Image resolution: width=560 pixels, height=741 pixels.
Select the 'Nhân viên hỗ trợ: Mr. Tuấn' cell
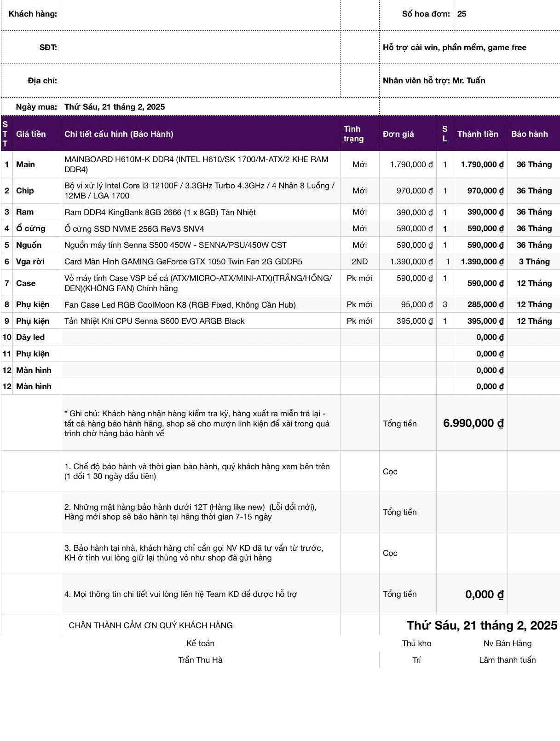coord(434,81)
